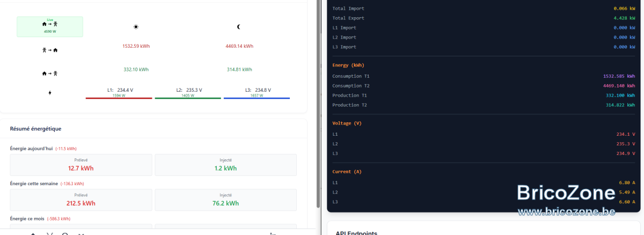Image resolution: width=644 pixels, height=235 pixels.
Task: Click the Live house-to-grid 4590 W tile
Action: point(50,27)
